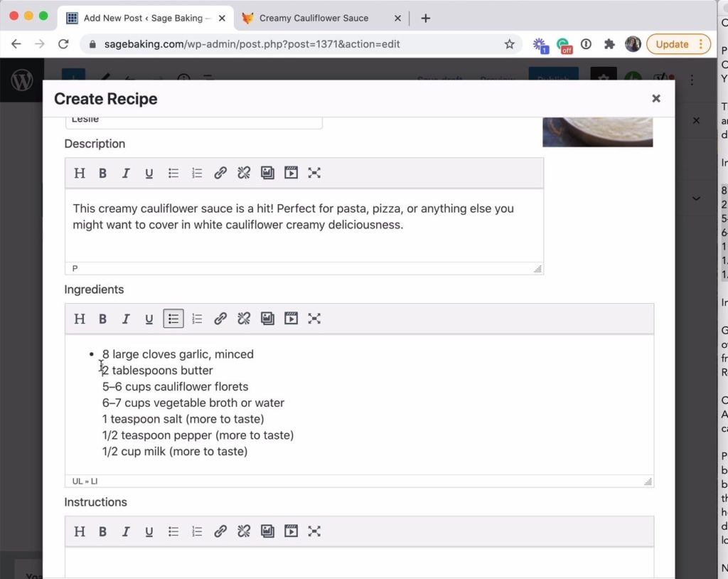Open the editor options three-dot menu
The image size is (728, 579).
coord(692,80)
